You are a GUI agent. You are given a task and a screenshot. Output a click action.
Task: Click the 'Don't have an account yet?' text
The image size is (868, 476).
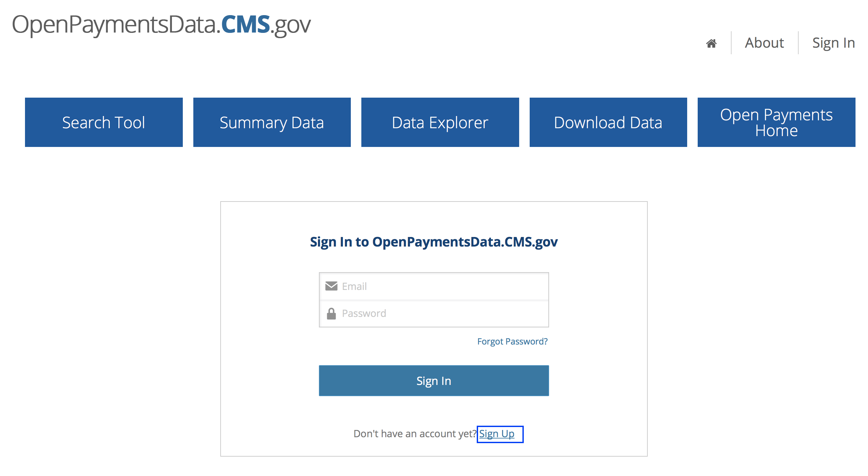415,434
